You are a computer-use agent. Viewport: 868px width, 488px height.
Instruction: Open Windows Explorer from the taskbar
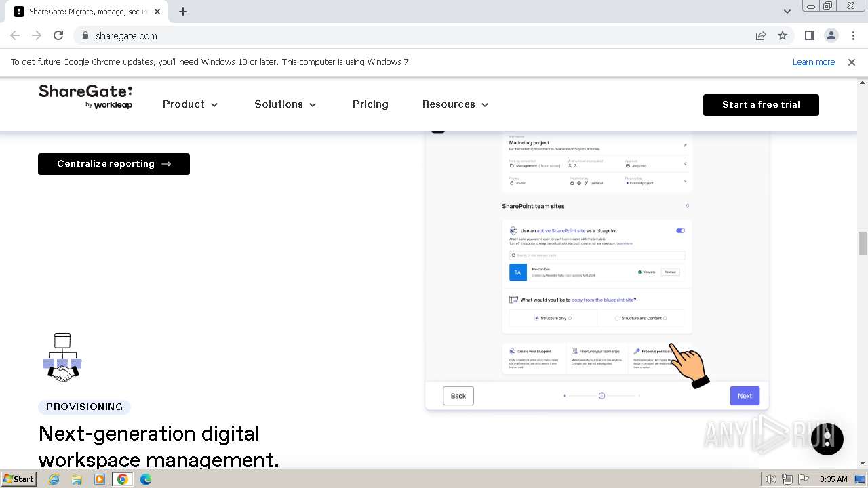pos(77,479)
